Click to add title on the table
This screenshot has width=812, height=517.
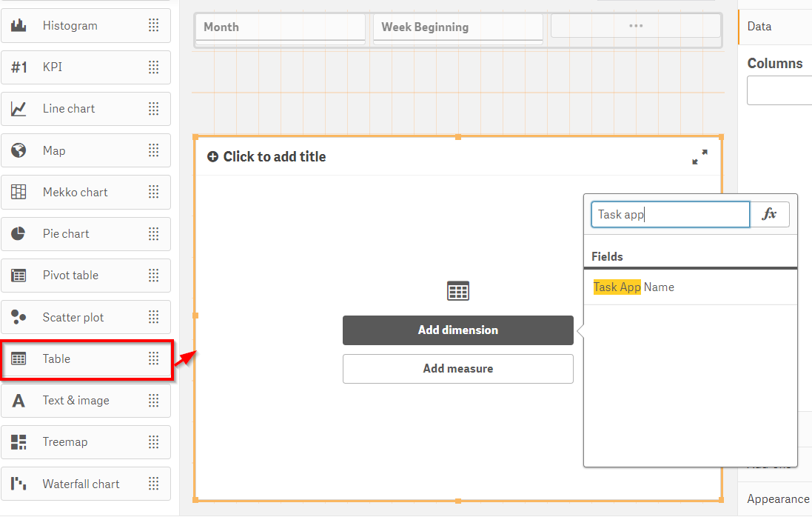(274, 157)
